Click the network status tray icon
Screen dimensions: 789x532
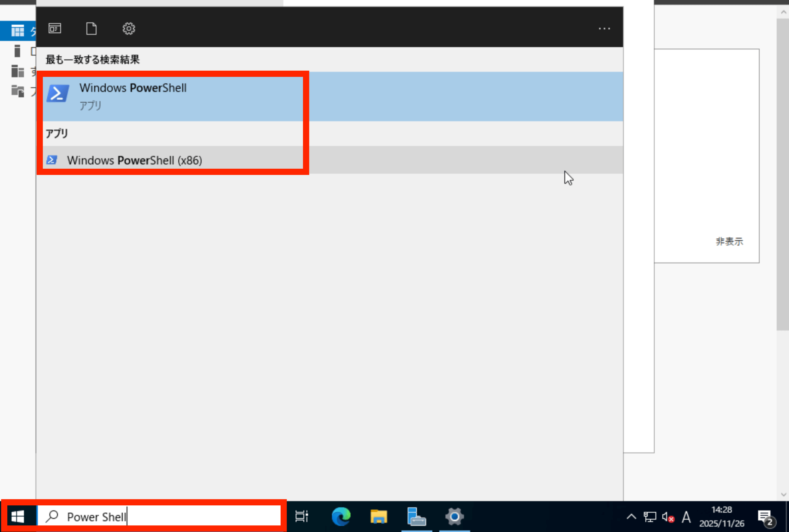click(650, 517)
